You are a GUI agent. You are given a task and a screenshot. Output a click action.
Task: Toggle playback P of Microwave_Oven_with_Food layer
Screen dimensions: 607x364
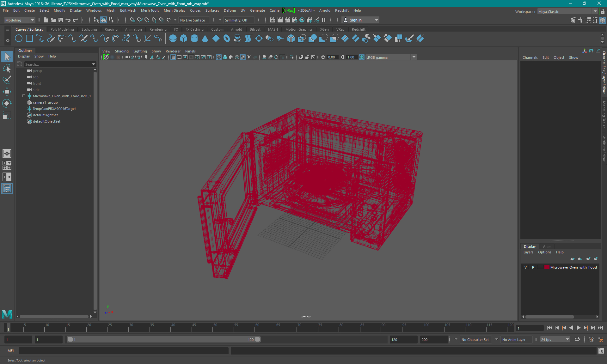click(533, 267)
